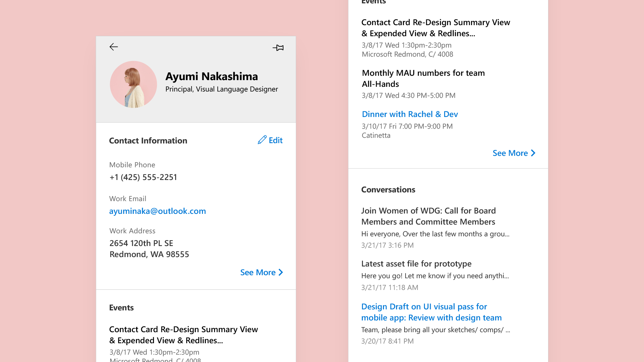
Task: Click the back arrow to return
Action: pyautogui.click(x=113, y=47)
